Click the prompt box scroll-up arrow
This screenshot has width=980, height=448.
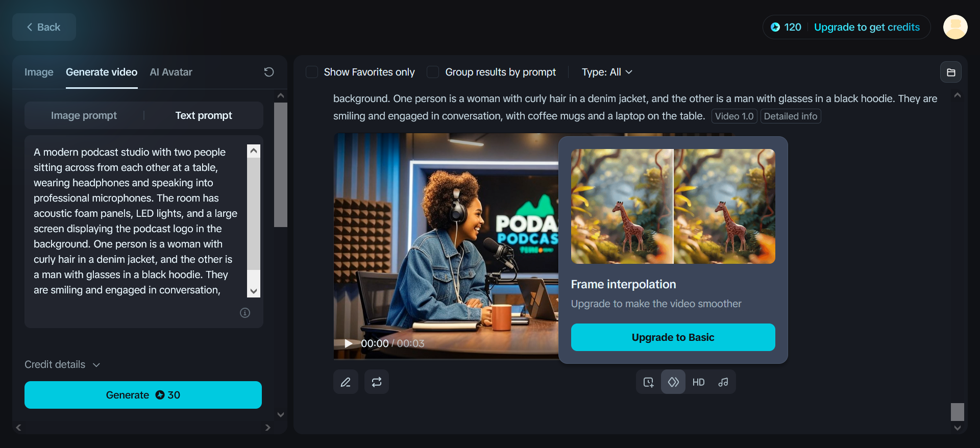[254, 151]
